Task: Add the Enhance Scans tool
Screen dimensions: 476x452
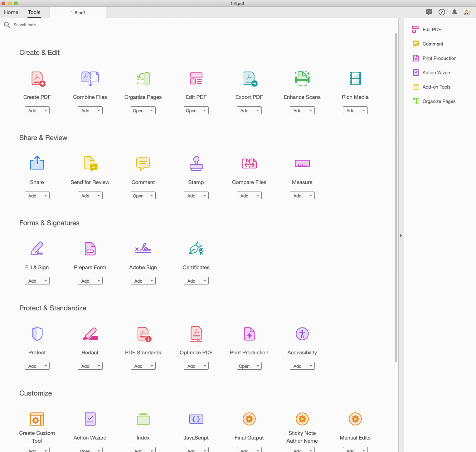Action: point(298,110)
